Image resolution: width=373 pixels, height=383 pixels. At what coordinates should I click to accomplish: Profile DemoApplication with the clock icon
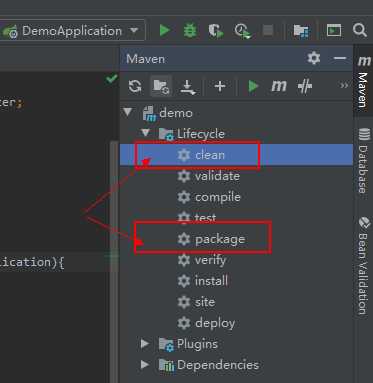click(242, 31)
